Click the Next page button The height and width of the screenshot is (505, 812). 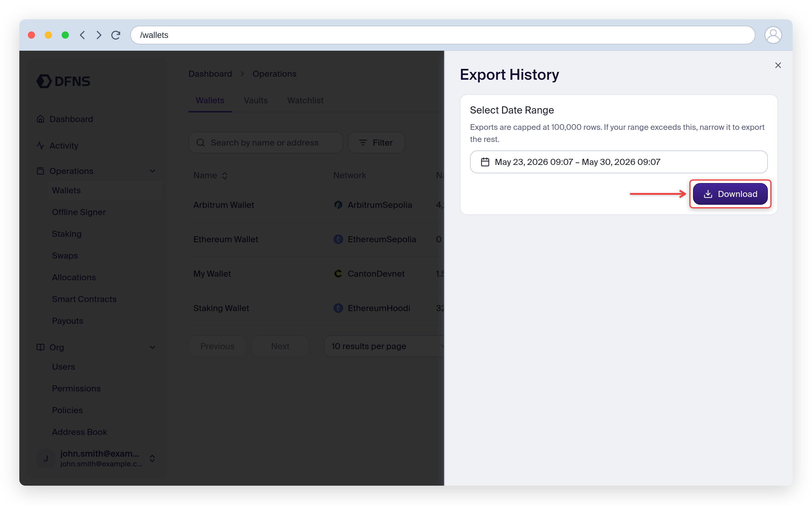[x=280, y=346]
